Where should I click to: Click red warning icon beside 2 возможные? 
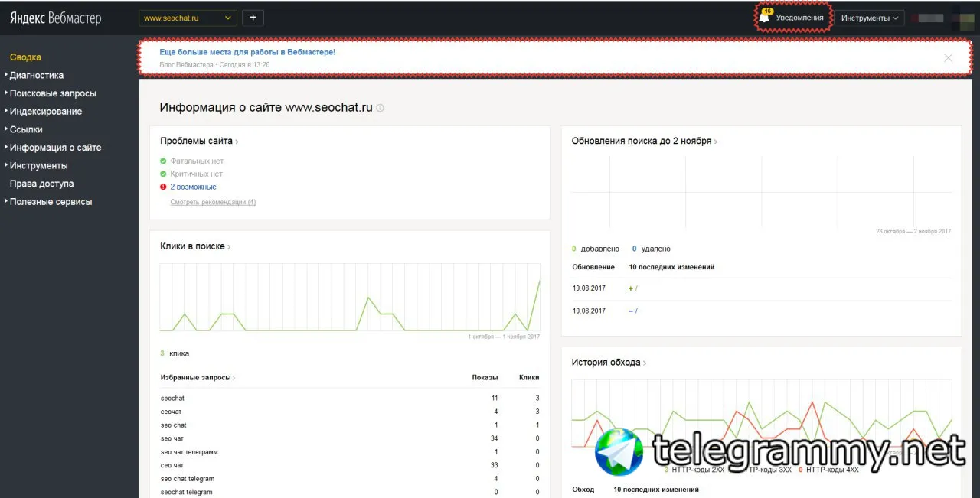coord(163,187)
